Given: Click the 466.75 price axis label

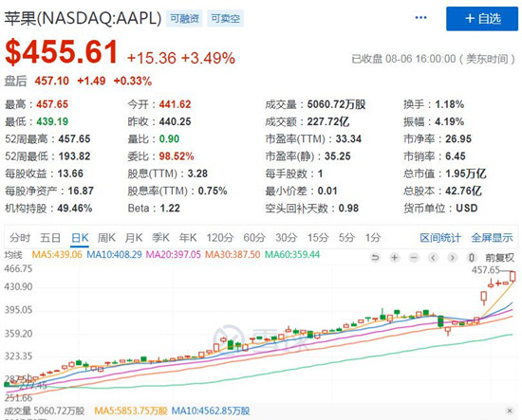Looking at the screenshot, I should coord(18,268).
